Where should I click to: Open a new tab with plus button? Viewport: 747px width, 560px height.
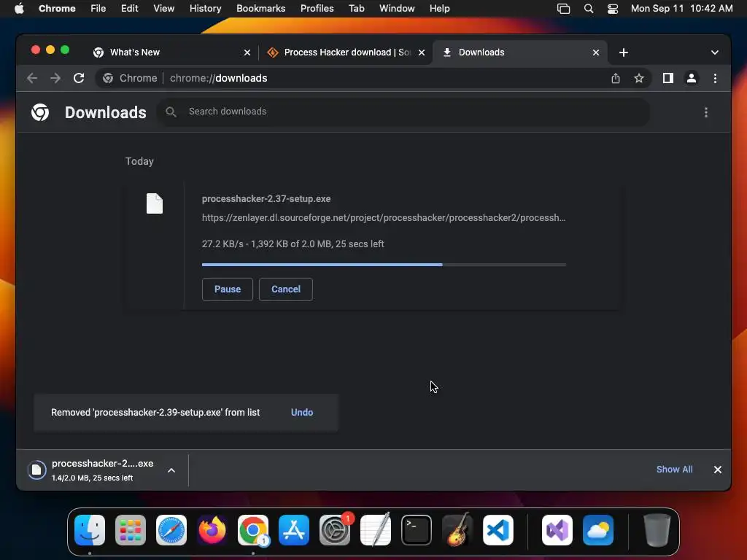click(x=624, y=52)
